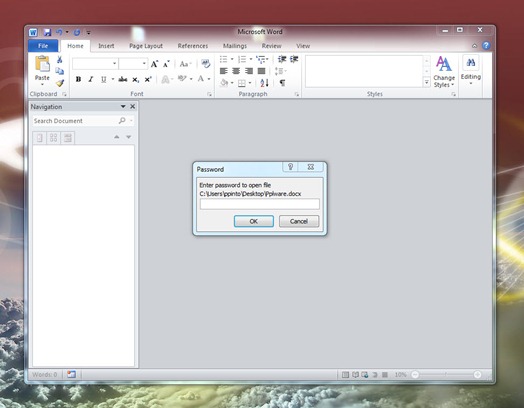Click the Save icon in the Quick Access Toolbar
Viewport: 524px width, 408px height.
click(x=47, y=32)
